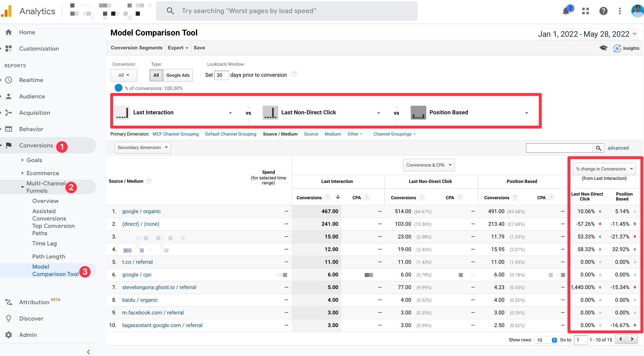Click the table search magnifier button
Viewport: 644px width, 356px height.
pos(598,148)
